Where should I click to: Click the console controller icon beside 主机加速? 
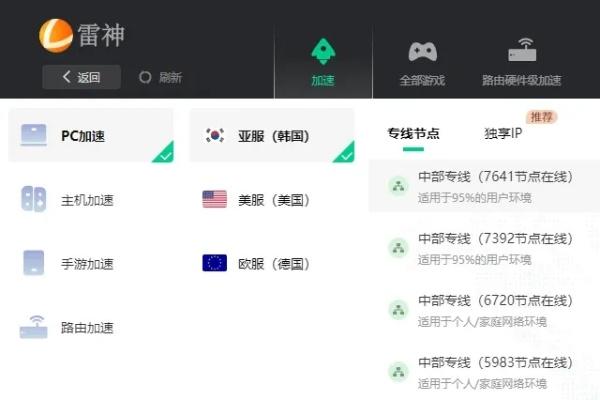coord(34,199)
